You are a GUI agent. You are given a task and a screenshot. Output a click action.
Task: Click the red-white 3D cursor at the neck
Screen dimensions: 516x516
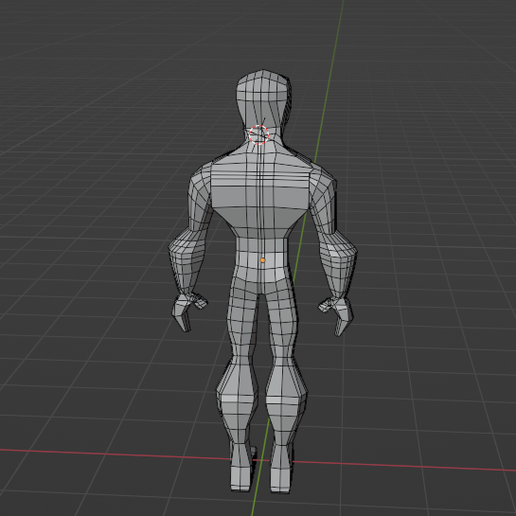point(259,135)
